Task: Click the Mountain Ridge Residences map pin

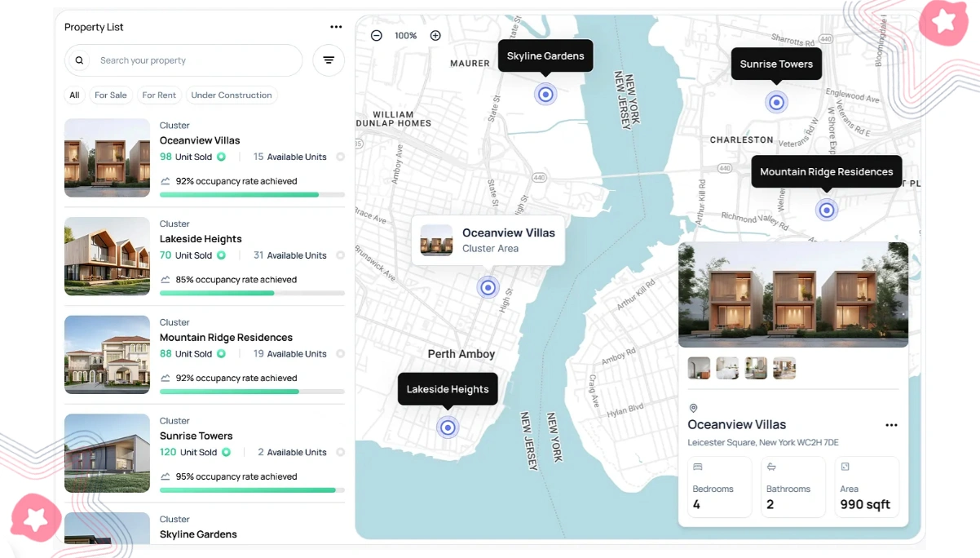Action: click(827, 210)
